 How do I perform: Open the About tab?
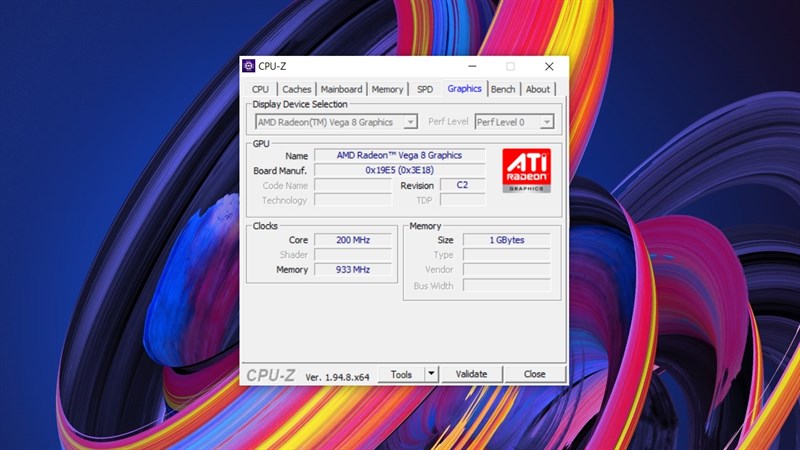coord(538,89)
